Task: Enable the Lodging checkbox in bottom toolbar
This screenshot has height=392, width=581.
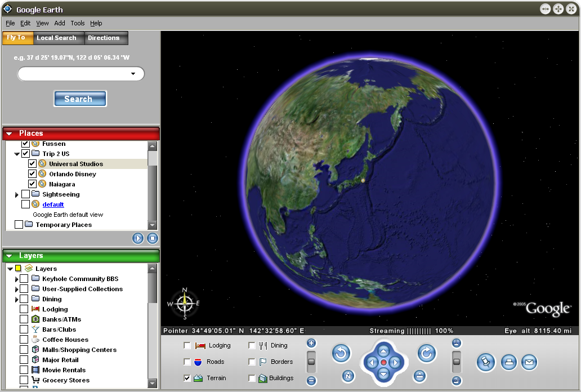Action: (187, 345)
